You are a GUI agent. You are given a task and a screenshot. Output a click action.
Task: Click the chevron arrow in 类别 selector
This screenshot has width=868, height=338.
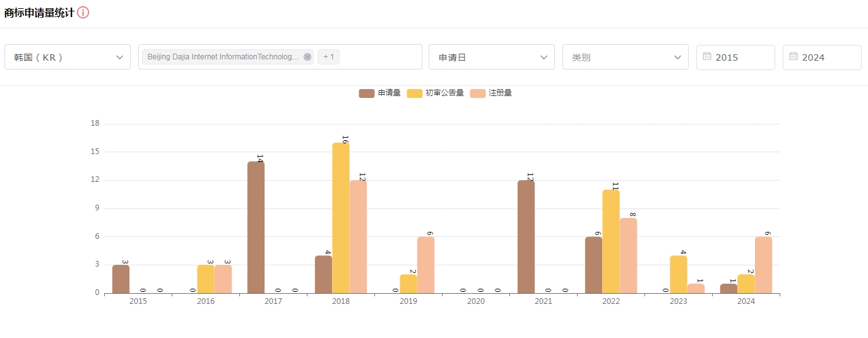(677, 57)
